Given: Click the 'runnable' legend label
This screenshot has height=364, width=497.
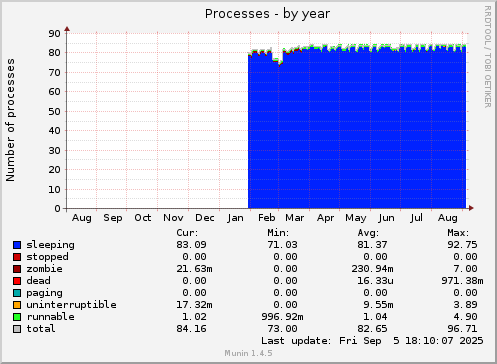Looking at the screenshot, I should [x=50, y=317].
